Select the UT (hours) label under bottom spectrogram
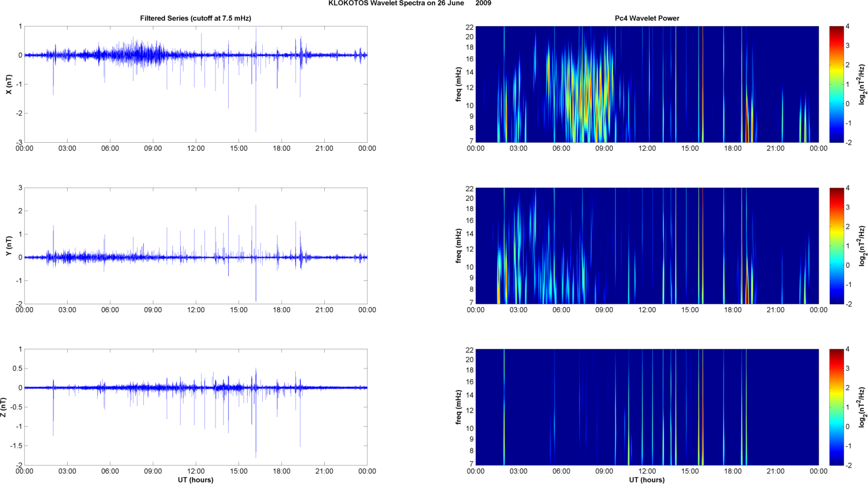 click(647, 480)
